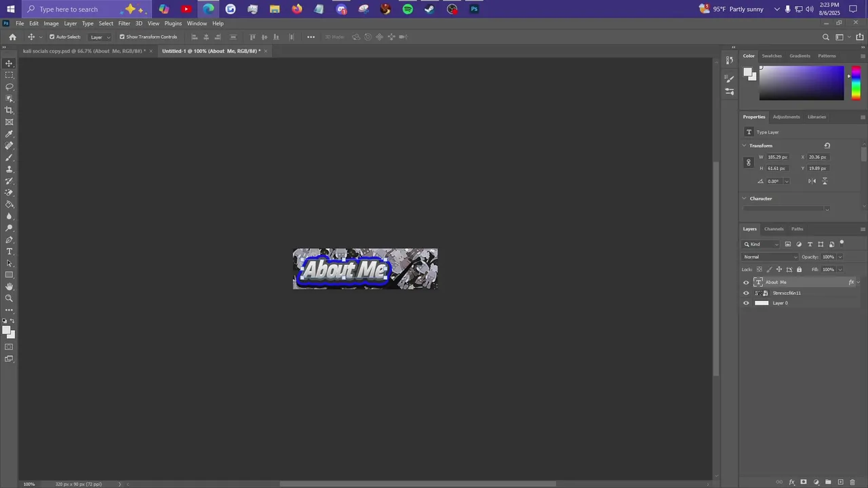The image size is (868, 488).
Task: Open the rotation angle dropdown
Action: tap(787, 181)
